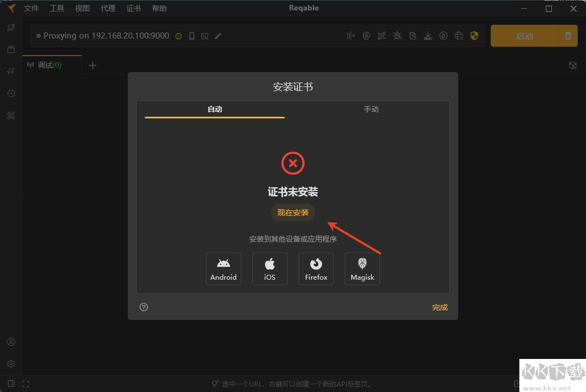Click the pencil edit icon beside proxy address
The image size is (586, 392).
(x=218, y=35)
